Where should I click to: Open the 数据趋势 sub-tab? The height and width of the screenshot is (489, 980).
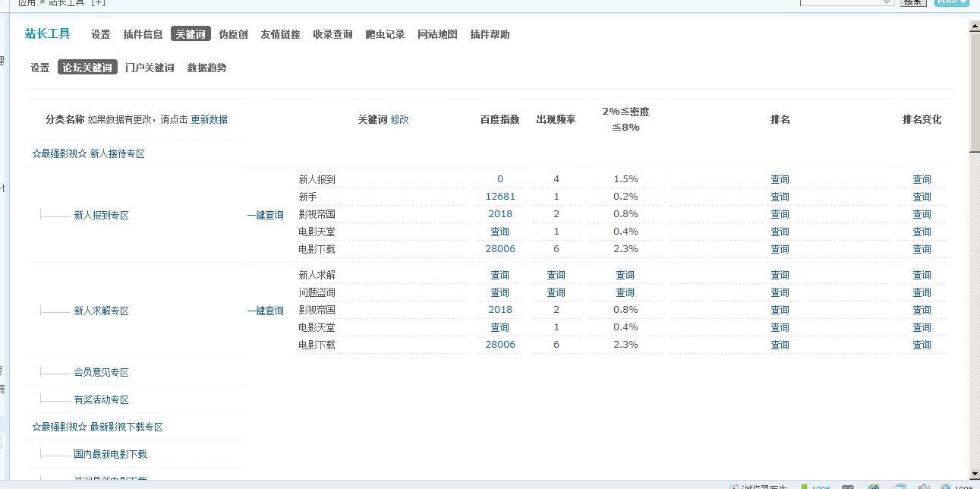coord(206,68)
